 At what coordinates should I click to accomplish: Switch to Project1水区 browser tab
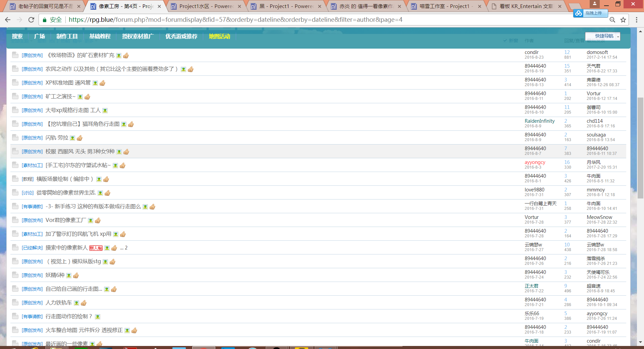(206, 6)
